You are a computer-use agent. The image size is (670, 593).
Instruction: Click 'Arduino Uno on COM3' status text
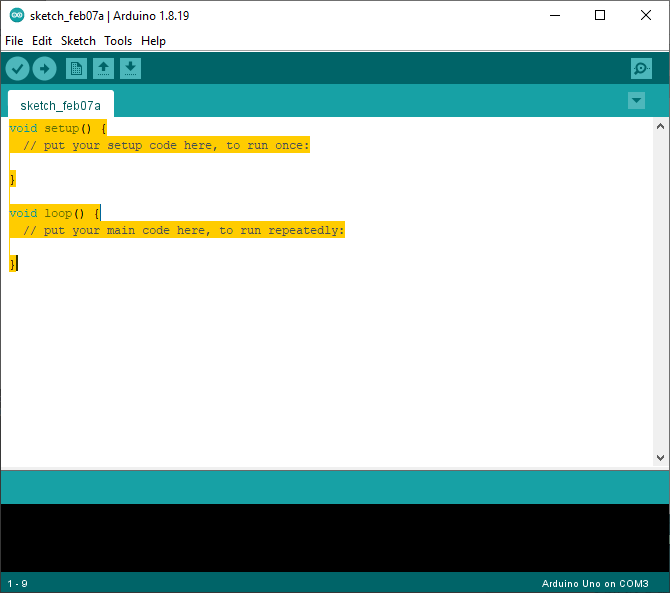(595, 584)
